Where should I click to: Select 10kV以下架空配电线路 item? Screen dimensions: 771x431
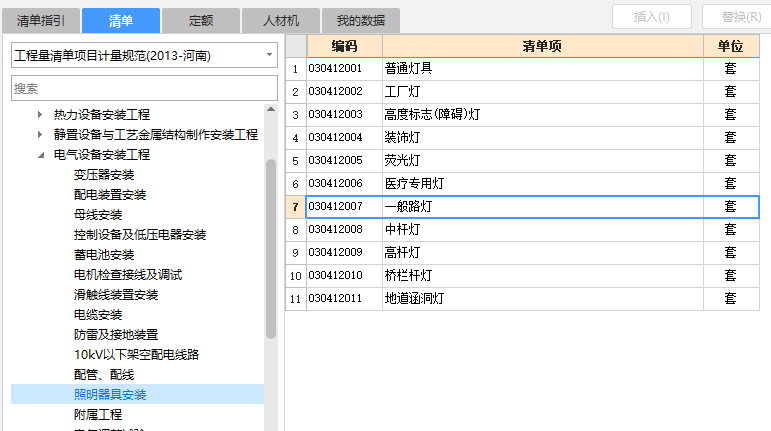tap(136, 354)
